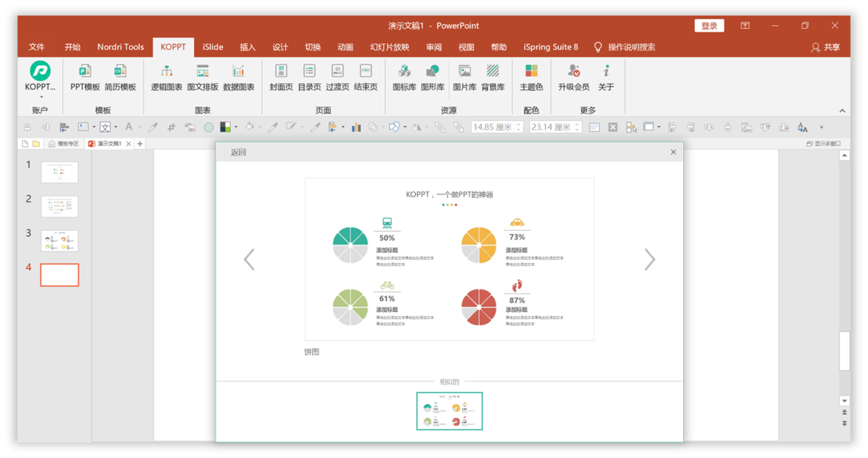Adjust the 23.14 厘米 width stepper
The image size is (868, 458).
click(x=577, y=127)
